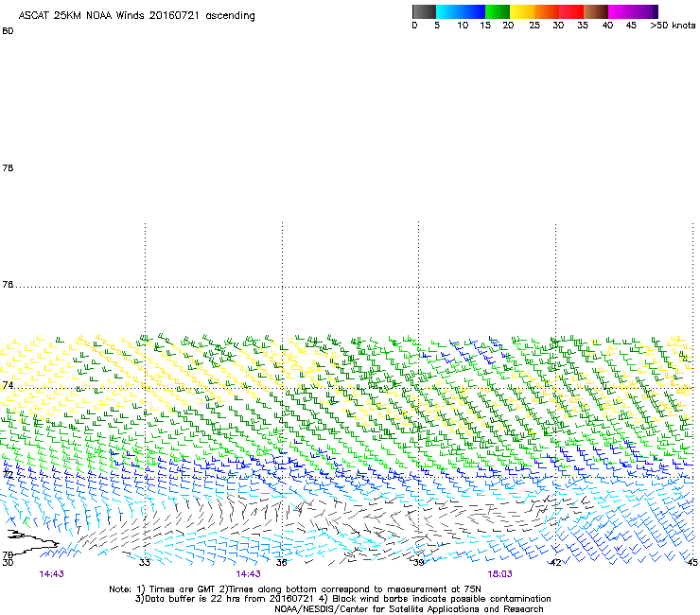The image size is (700, 615).
Task: Select the dark purple segment ending the color bar
Action: [x=656, y=11]
